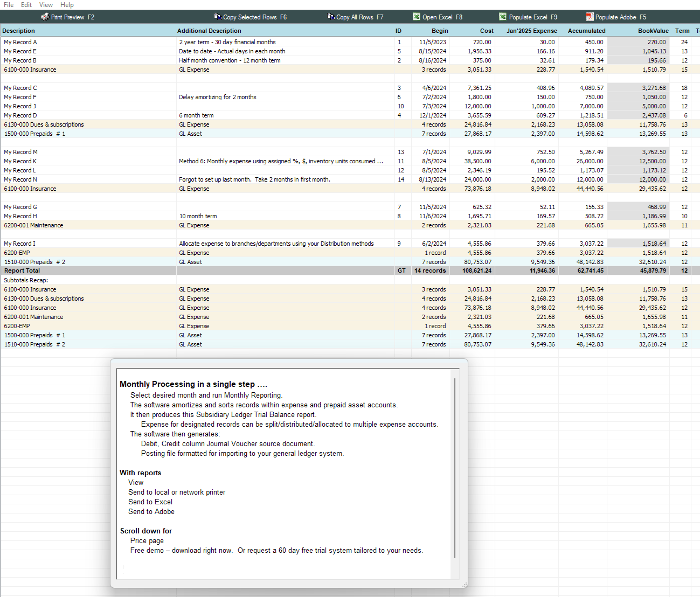
Task: Click Open Excel F8 button
Action: tap(438, 17)
